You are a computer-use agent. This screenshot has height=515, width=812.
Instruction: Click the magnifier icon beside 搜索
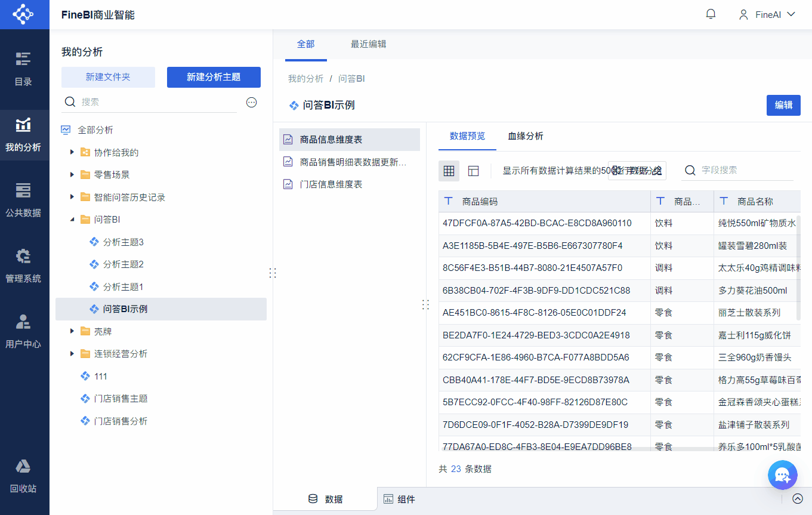tap(70, 102)
